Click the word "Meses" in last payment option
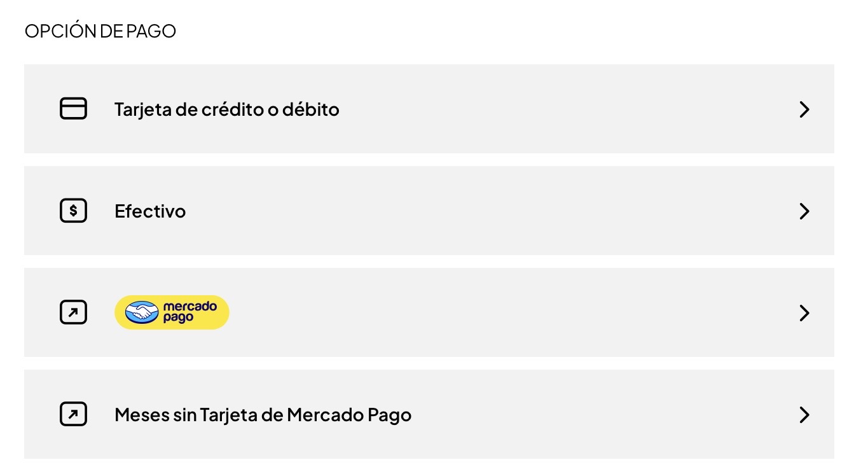The height and width of the screenshot is (467, 868). (x=142, y=415)
